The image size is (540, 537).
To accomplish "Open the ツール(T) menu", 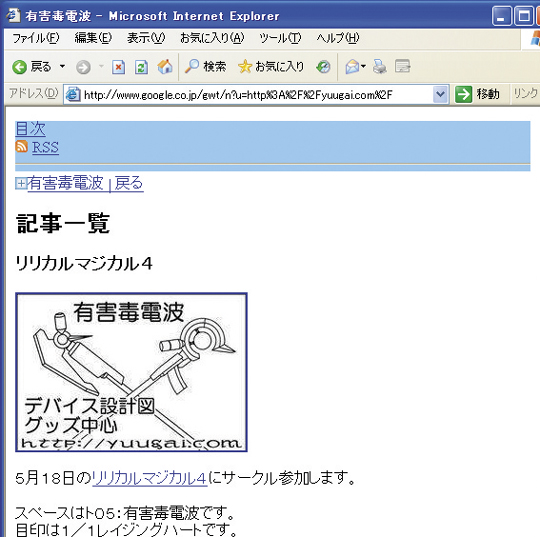I will pos(280,38).
